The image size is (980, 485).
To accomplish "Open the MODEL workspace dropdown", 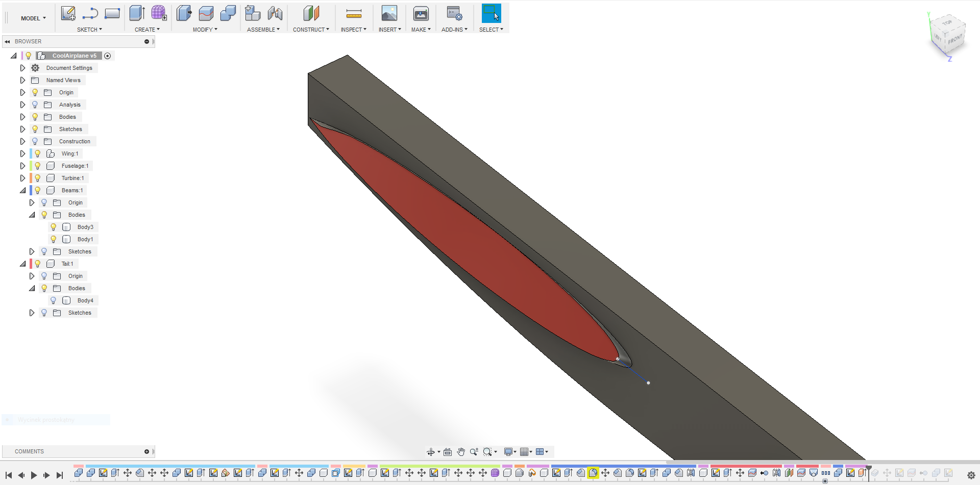I will tap(33, 18).
